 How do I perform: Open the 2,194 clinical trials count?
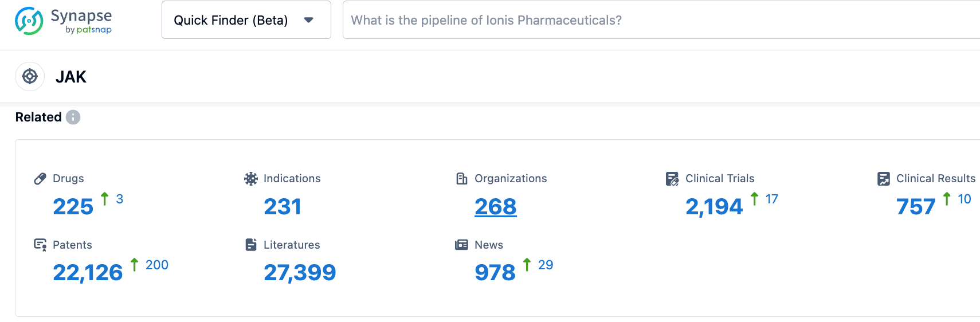714,206
